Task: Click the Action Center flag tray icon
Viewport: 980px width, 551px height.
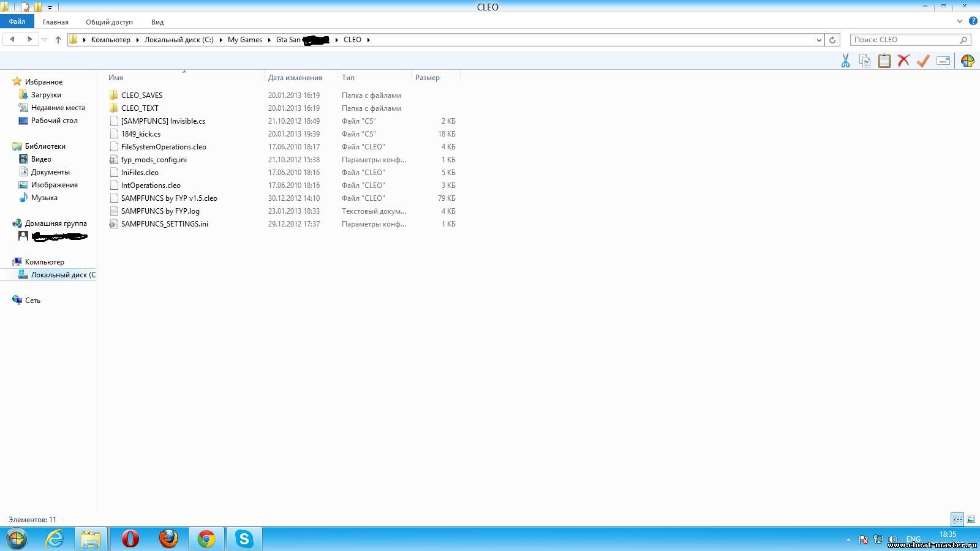Action: pyautogui.click(x=864, y=540)
